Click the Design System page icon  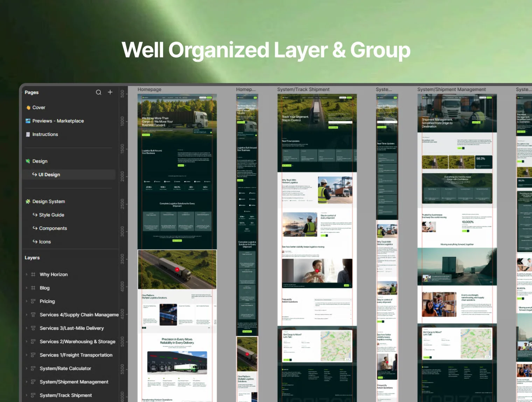click(x=28, y=201)
